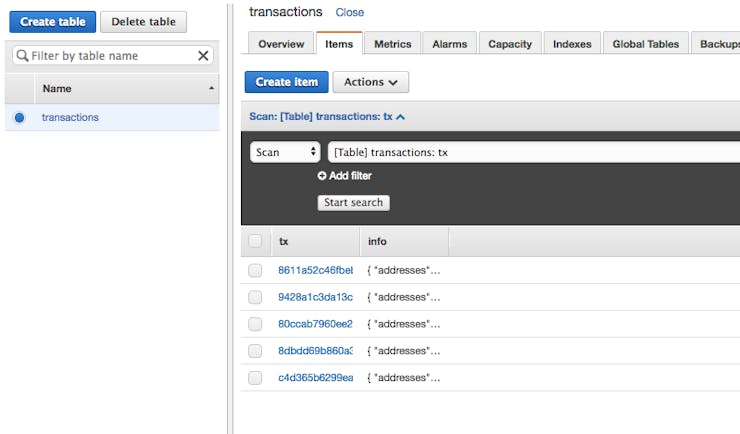
Task: Collapse the Scan: [Table] transactions: tx section
Action: point(327,117)
